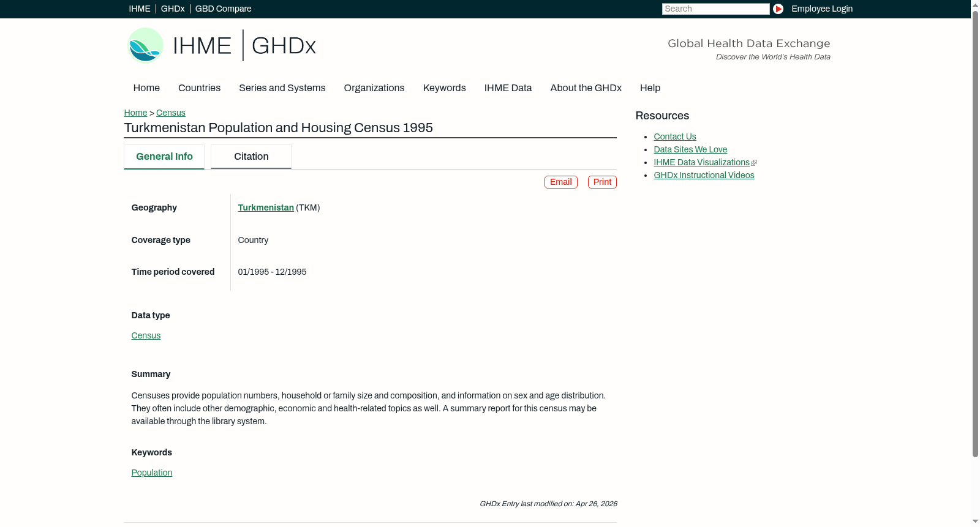Click external link icon beside IHME Data Visualizations
980x527 pixels.
(754, 163)
